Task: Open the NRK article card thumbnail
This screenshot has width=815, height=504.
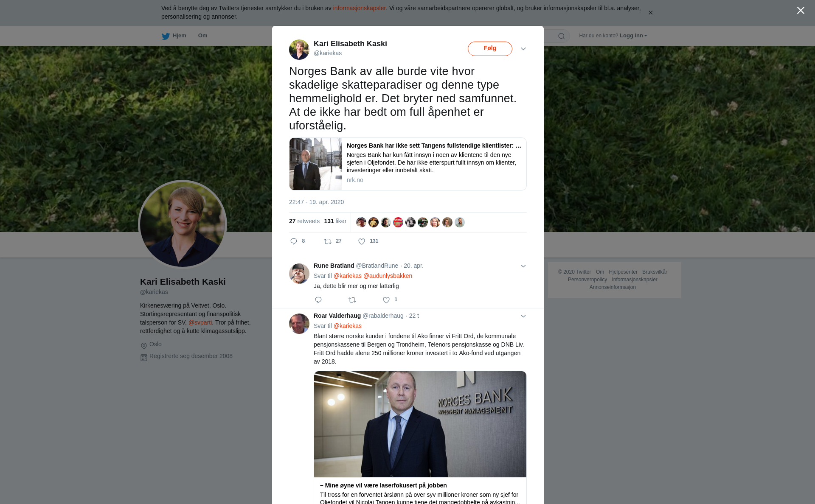Action: (315, 164)
